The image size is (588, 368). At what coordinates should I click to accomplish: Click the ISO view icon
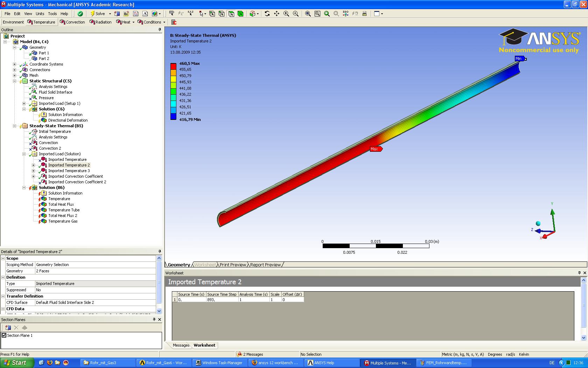345,14
